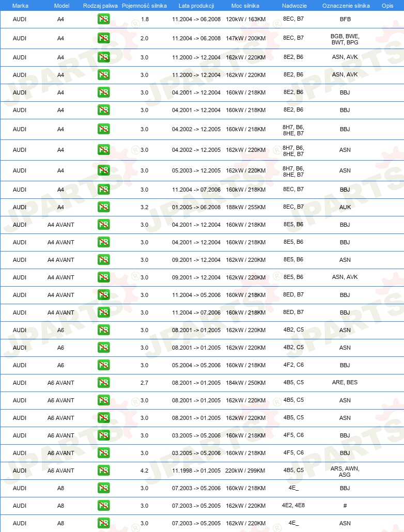Click the fuel icon in A4 05.2003 ASN row
The height and width of the screenshot is (532, 404).
[x=103, y=170]
